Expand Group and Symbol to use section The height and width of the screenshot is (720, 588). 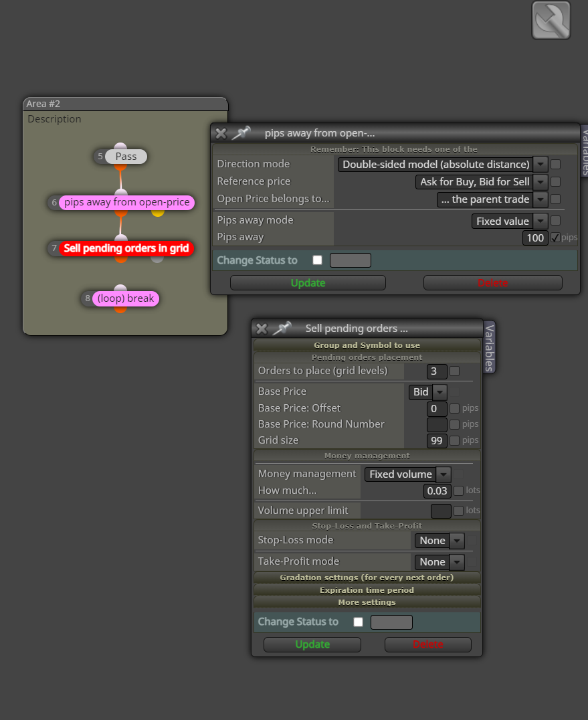pos(367,345)
